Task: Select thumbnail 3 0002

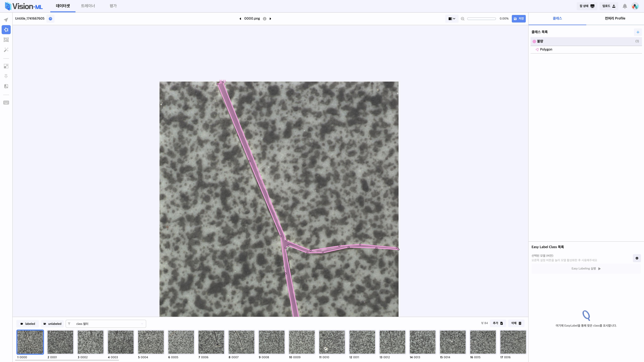Action: tap(91, 342)
